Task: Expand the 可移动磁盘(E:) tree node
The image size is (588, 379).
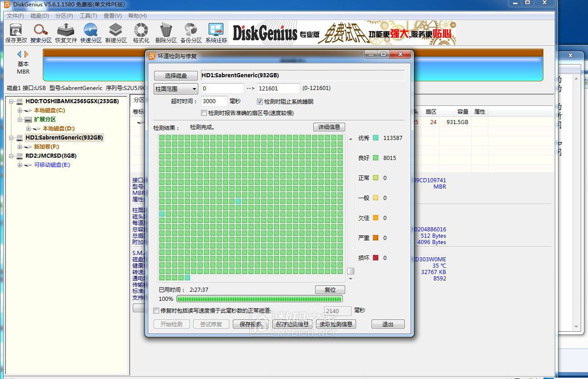Action: click(x=20, y=165)
